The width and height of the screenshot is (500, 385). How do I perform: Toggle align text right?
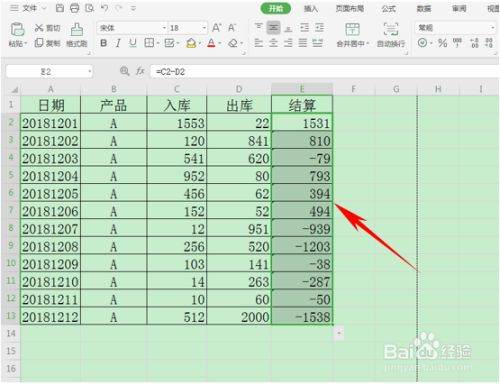pyautogui.click(x=288, y=43)
